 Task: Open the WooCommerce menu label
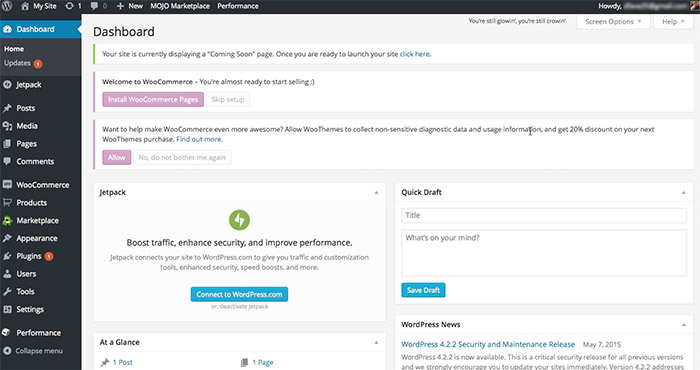coord(43,185)
